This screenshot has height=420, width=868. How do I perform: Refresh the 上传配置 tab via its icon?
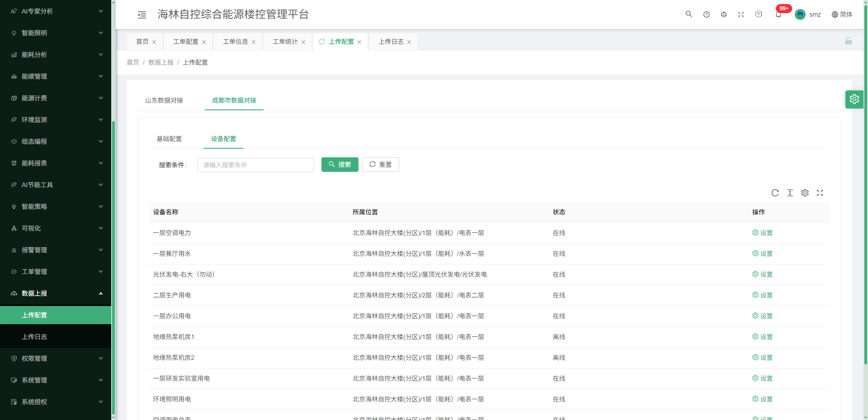point(322,42)
